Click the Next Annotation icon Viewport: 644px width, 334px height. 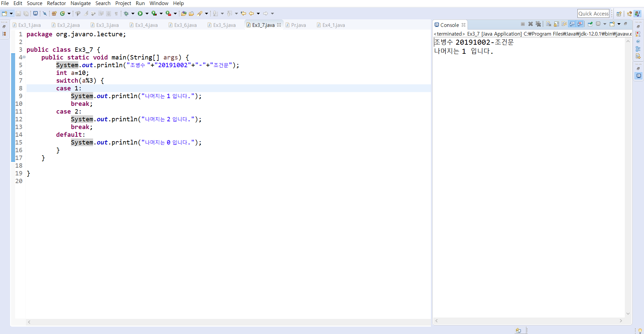215,13
